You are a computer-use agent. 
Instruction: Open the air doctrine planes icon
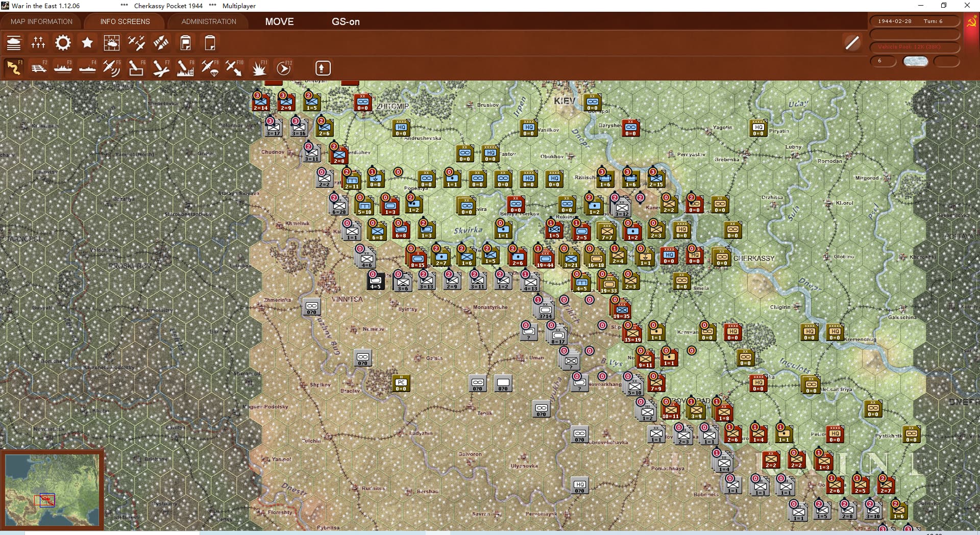[x=136, y=43]
